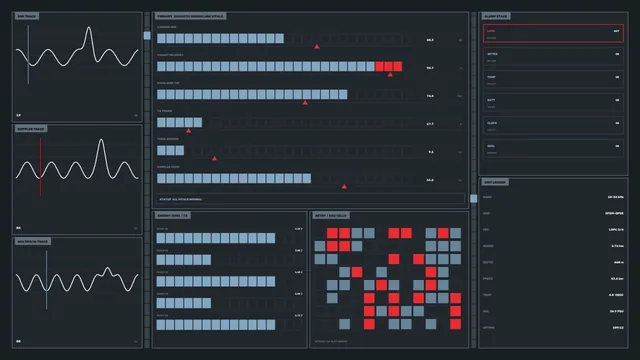The image size is (640, 360).
Task: Click the red cursor line in Doppler trace
Action: pyautogui.click(x=40, y=167)
